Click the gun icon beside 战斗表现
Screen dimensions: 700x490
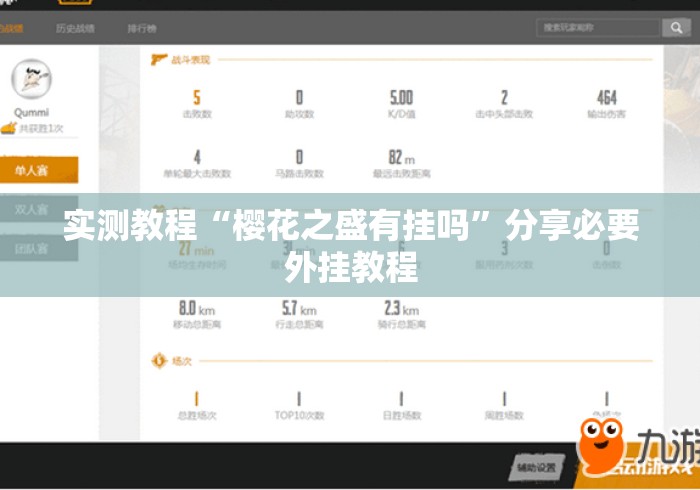point(159,59)
